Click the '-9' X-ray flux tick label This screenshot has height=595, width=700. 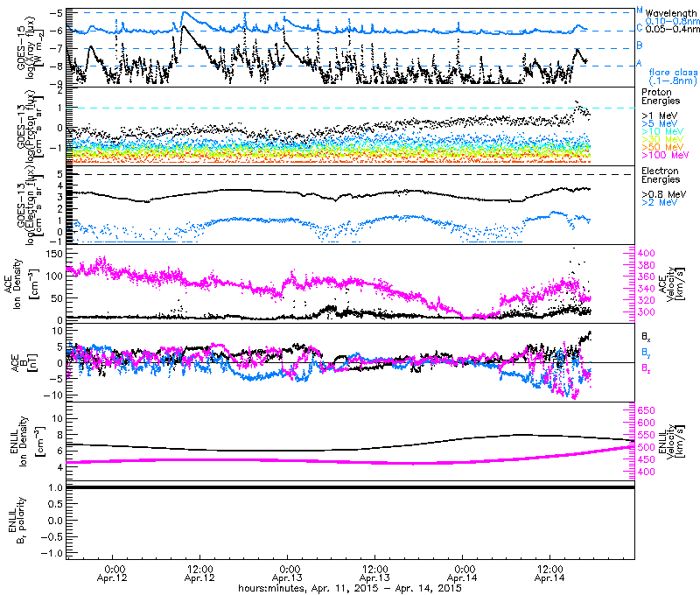pos(57,84)
